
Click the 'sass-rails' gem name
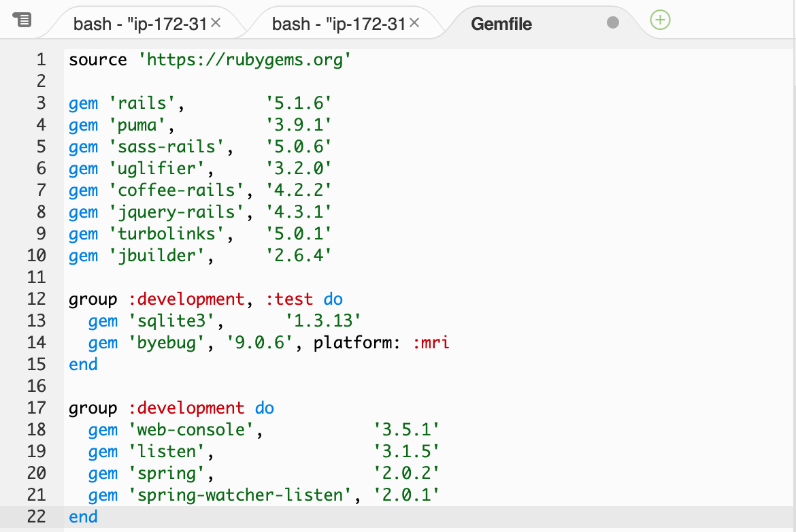point(167,147)
